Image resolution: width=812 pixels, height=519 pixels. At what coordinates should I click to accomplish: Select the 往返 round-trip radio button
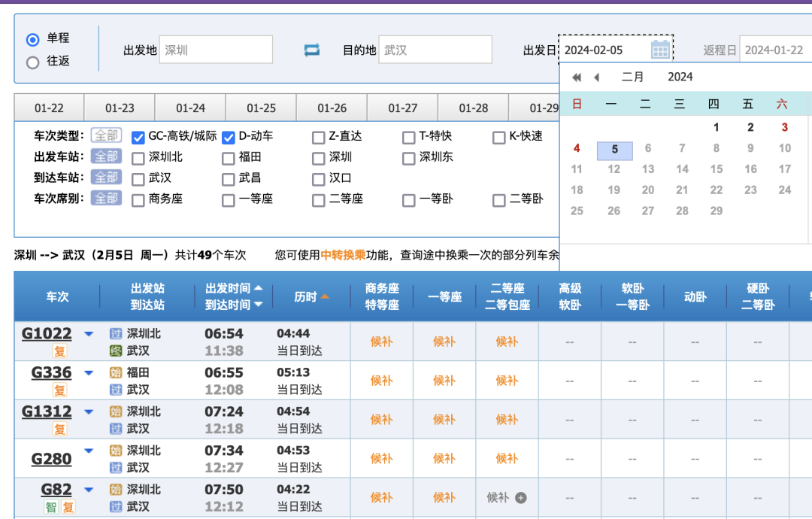[x=32, y=61]
